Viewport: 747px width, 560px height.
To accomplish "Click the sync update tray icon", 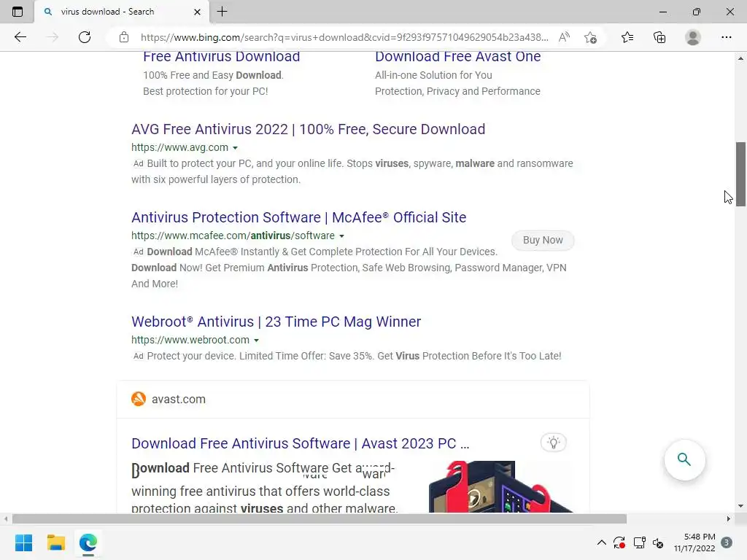I will [x=619, y=542].
